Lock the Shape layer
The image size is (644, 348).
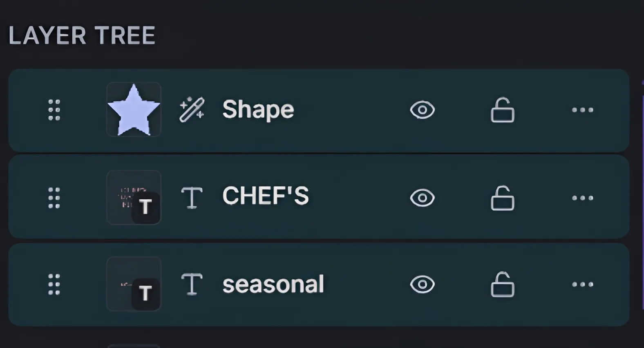click(502, 110)
